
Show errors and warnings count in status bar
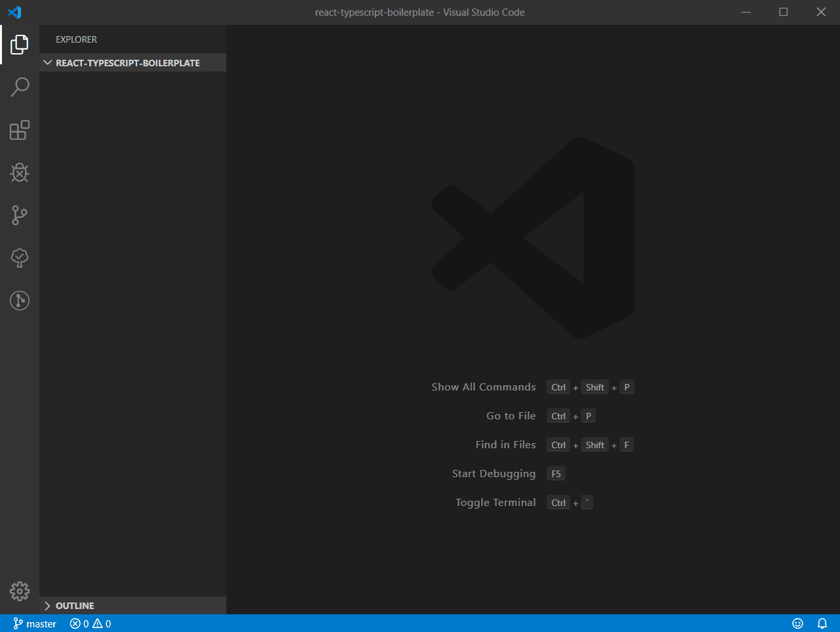point(91,623)
